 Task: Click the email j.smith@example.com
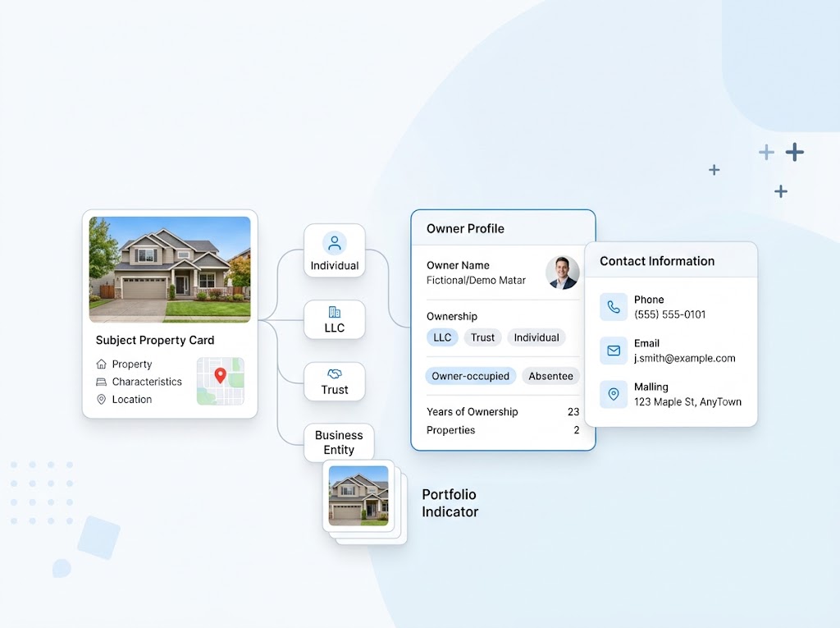(x=685, y=358)
